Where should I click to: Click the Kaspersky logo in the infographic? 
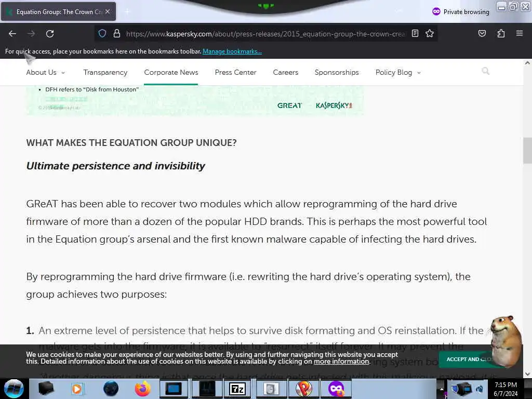(x=334, y=105)
